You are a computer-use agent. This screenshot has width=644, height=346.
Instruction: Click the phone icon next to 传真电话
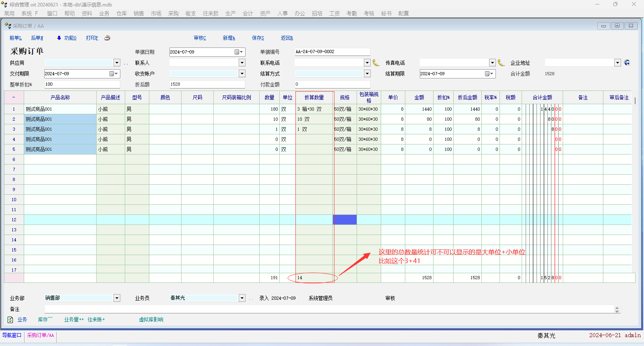click(x=501, y=63)
